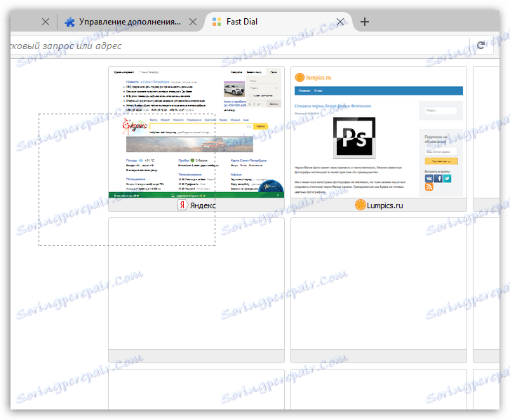
Task: Click the Twitter icon in Lumpics preview
Action: [448, 179]
